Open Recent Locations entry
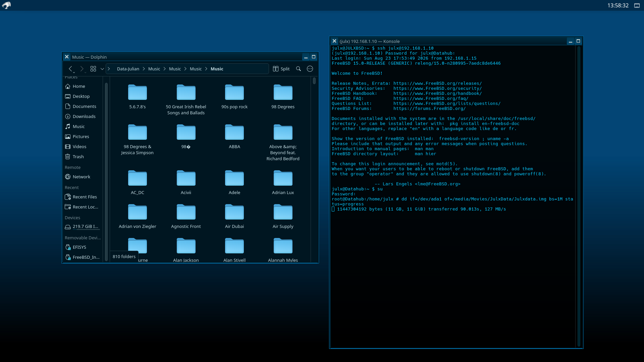The height and width of the screenshot is (362, 644). click(x=83, y=207)
